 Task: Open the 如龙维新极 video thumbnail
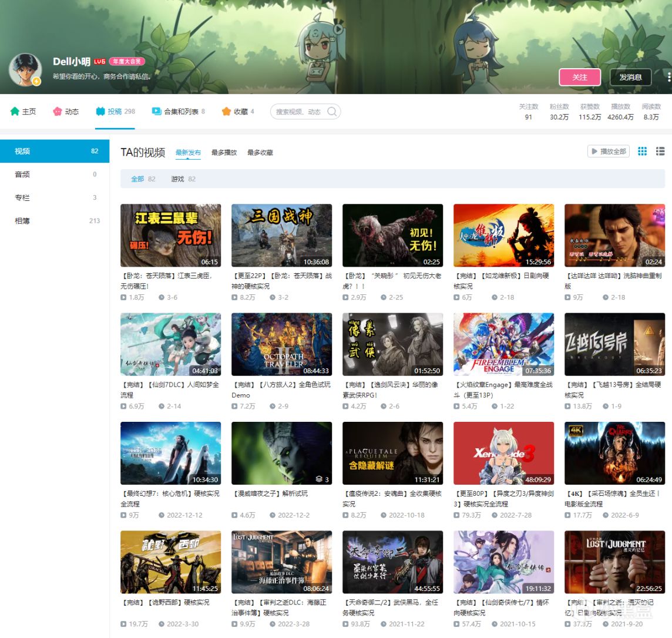(x=503, y=235)
